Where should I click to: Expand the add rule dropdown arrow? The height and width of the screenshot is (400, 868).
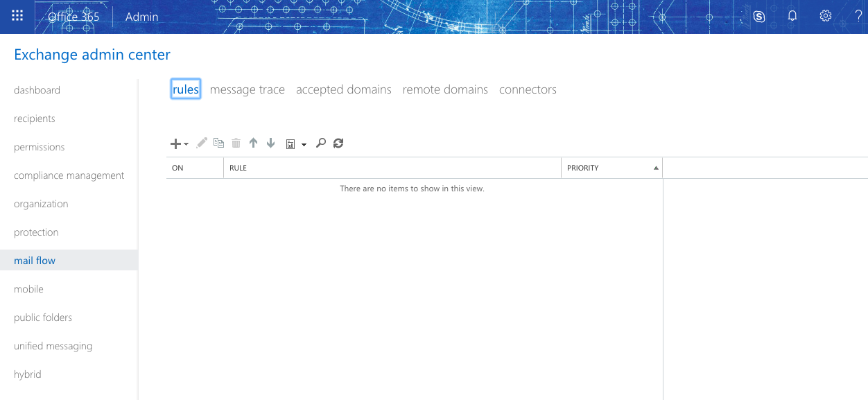[186, 144]
